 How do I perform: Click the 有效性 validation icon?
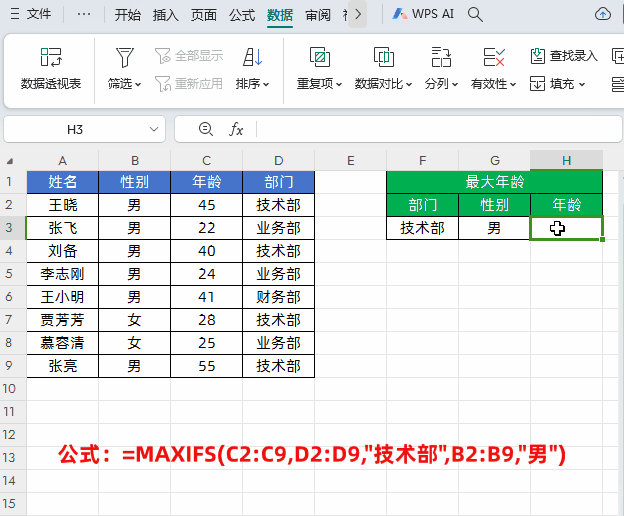pyautogui.click(x=493, y=57)
